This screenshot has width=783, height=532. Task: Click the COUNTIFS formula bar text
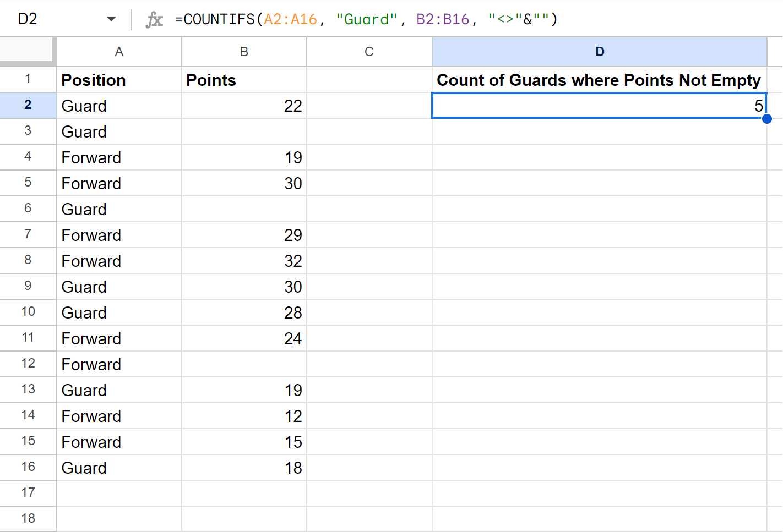point(366,19)
